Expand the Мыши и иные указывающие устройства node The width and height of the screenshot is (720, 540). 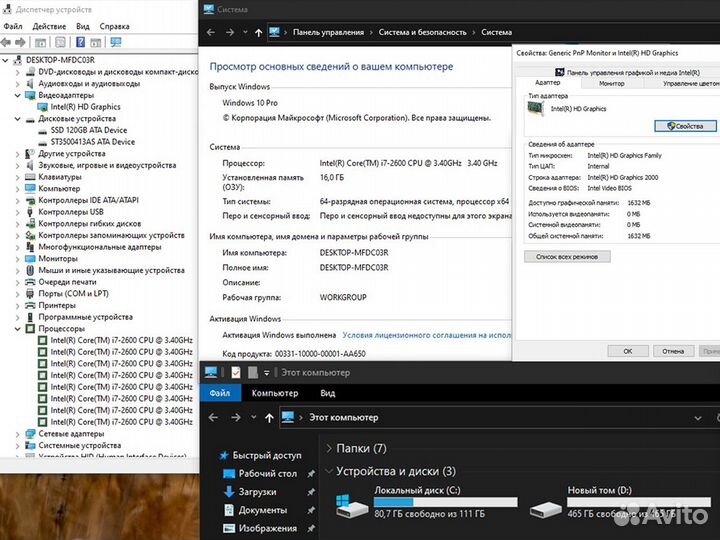click(17, 270)
